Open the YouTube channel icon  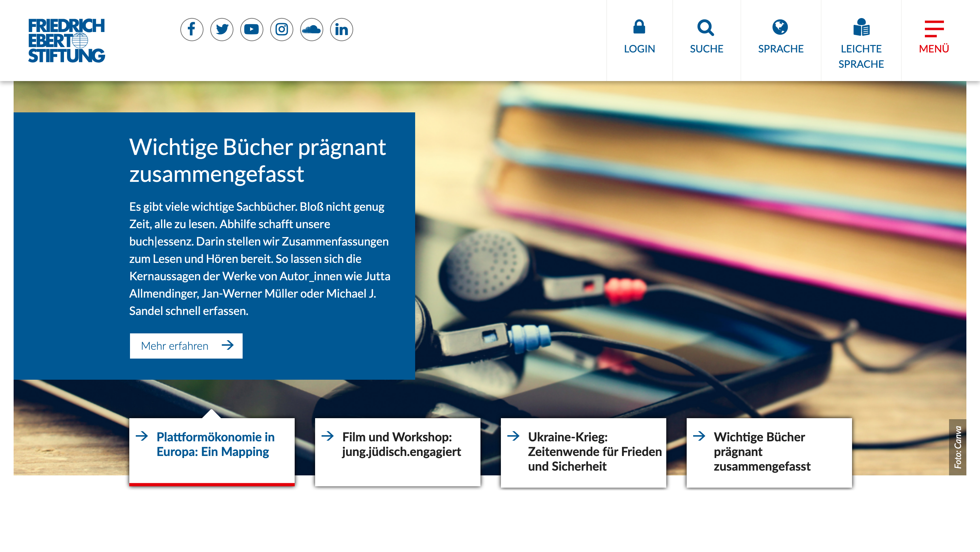click(251, 29)
